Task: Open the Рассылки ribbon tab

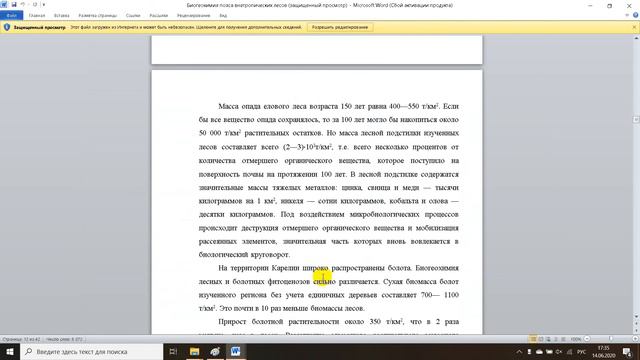Action: click(x=158, y=16)
